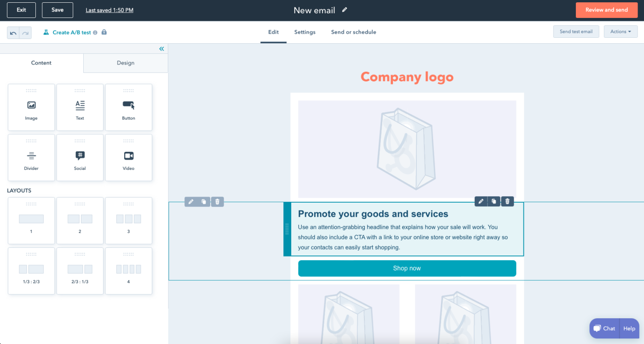Go to Send or schedule tab
This screenshot has height=344, width=644.
(x=353, y=32)
